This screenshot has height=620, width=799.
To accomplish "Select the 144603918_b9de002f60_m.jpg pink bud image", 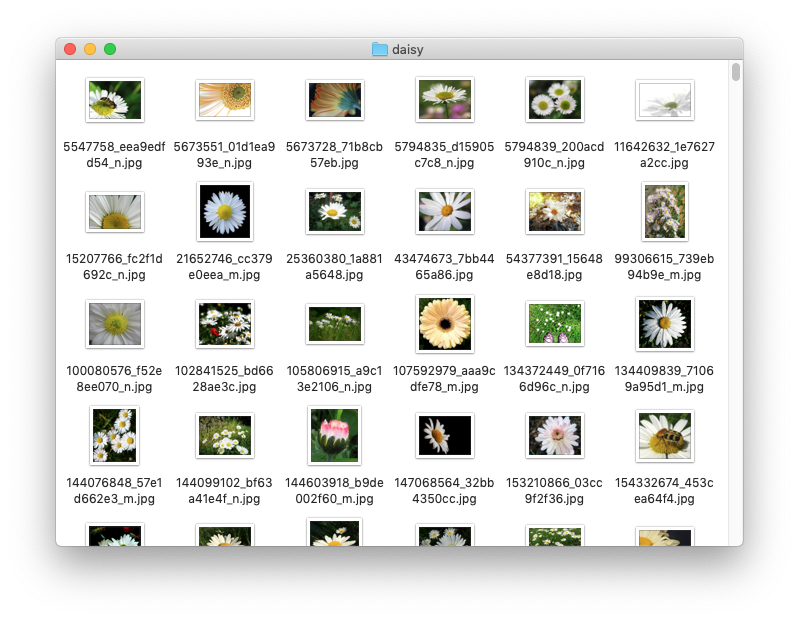I will click(x=335, y=435).
